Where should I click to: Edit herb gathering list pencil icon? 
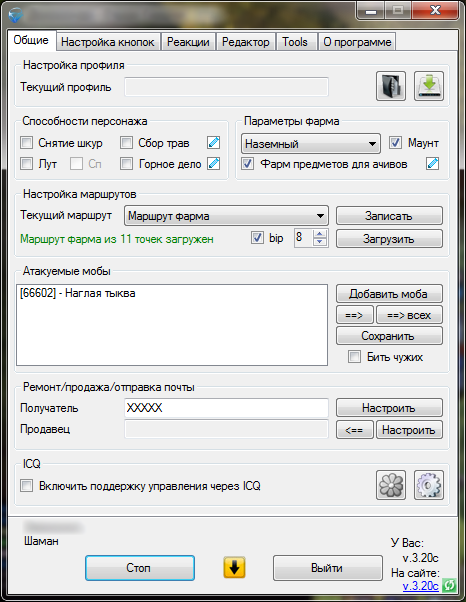click(213, 143)
